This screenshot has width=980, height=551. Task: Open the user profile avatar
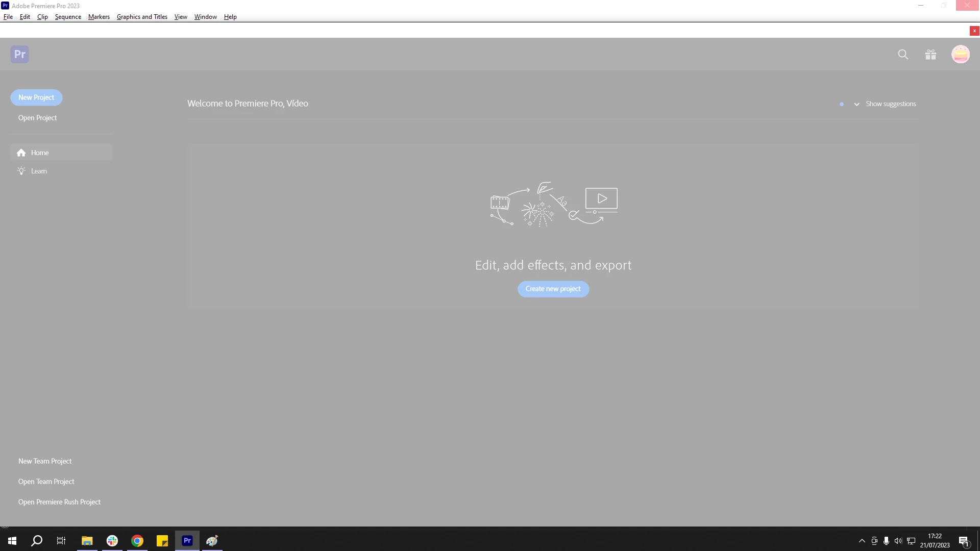(960, 54)
